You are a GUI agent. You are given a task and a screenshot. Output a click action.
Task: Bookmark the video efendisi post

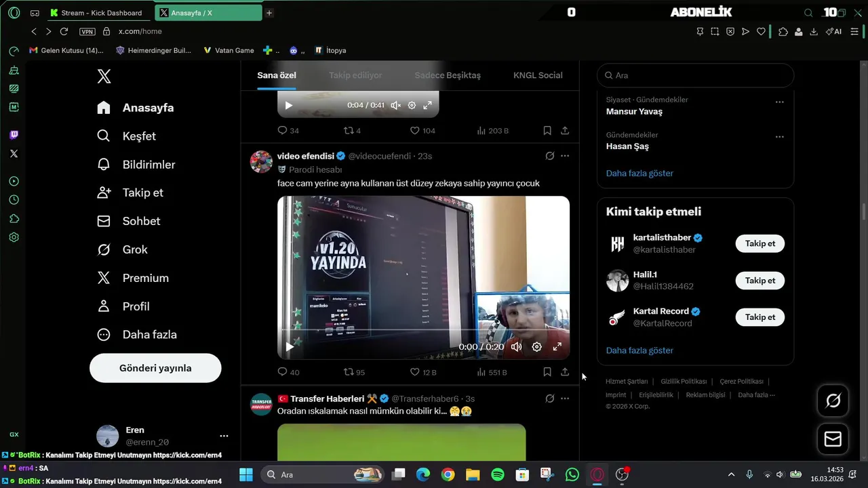coord(547,372)
